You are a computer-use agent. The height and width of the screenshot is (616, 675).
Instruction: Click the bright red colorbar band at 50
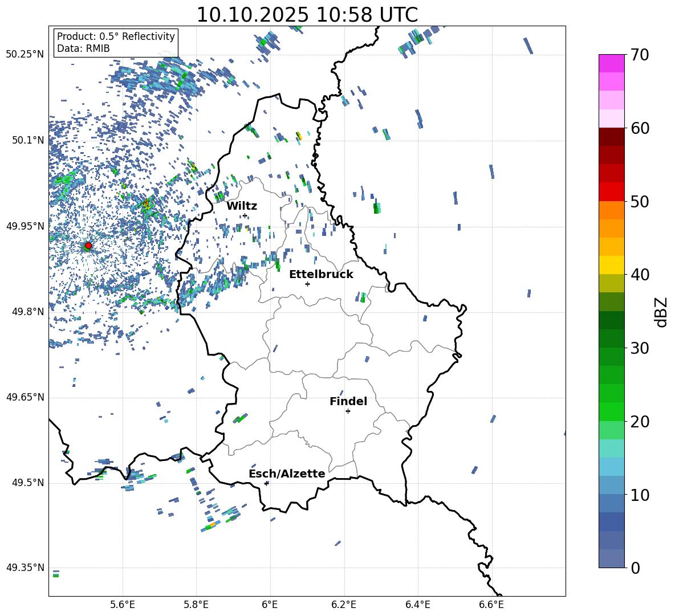[612, 192]
